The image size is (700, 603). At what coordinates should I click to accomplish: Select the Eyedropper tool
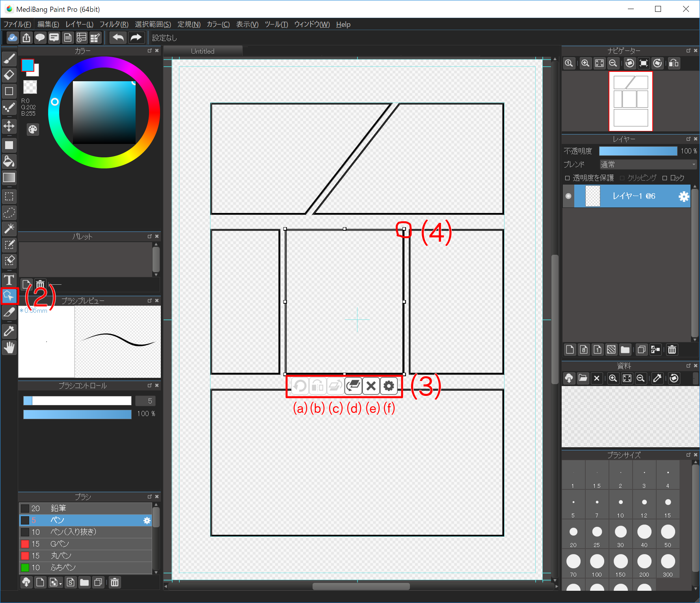tap(9, 331)
